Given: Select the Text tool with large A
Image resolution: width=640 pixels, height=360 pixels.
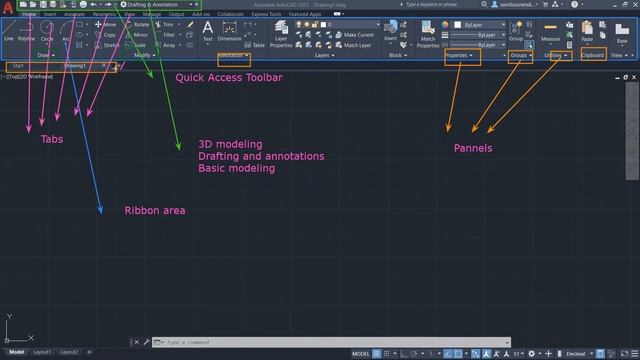Looking at the screenshot, I should [x=208, y=31].
